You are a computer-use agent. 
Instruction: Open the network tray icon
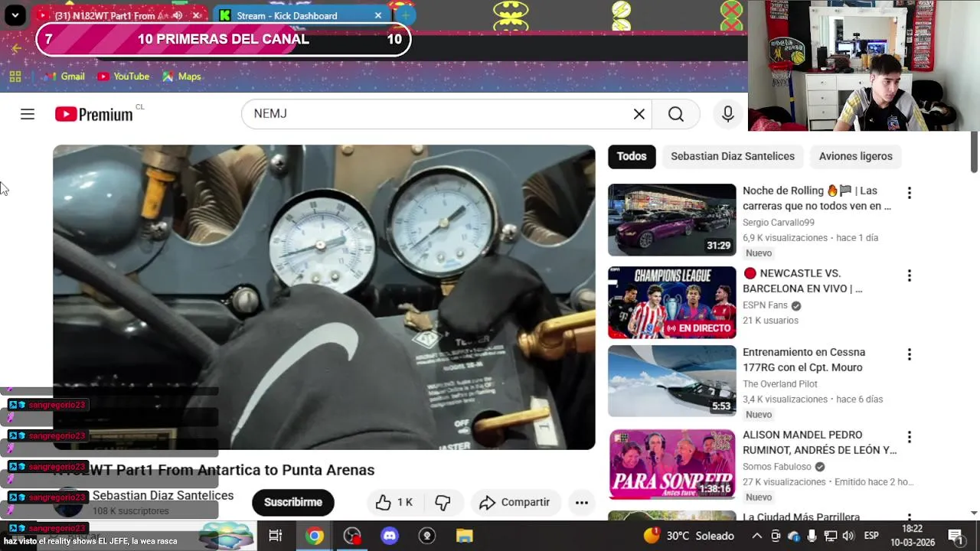click(x=831, y=536)
